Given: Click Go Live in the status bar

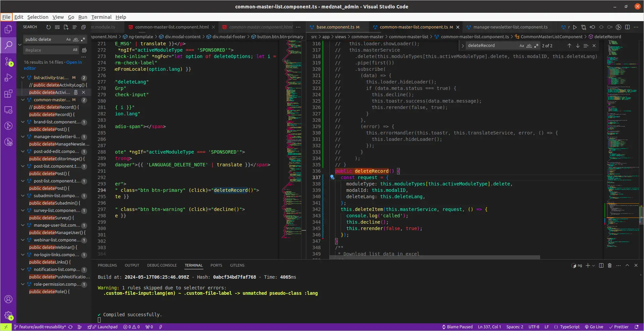Looking at the screenshot, I should [x=594, y=327].
